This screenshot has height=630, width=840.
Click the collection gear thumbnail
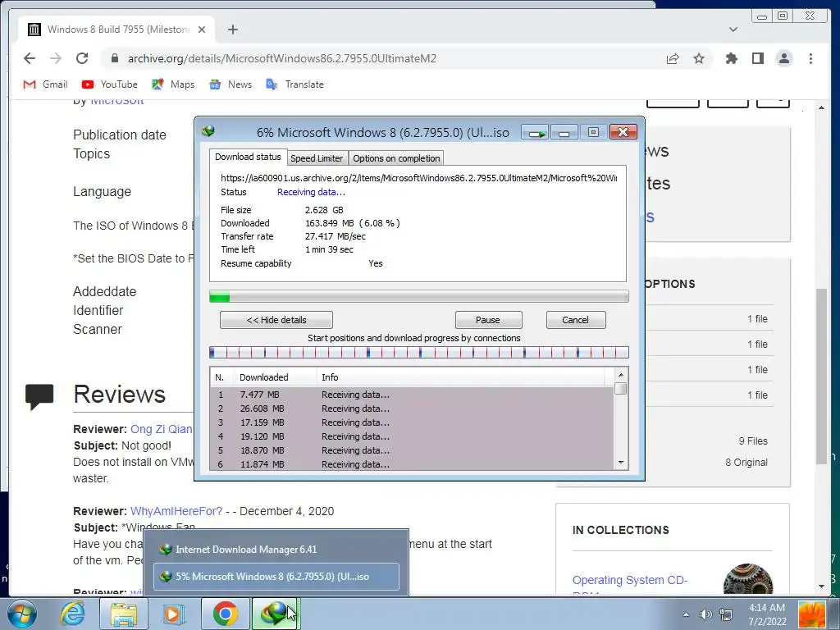point(748,578)
